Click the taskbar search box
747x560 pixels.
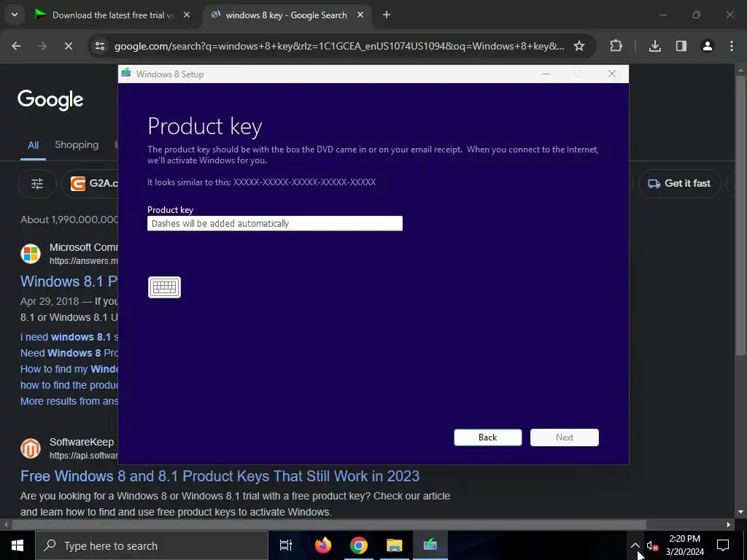(152, 545)
